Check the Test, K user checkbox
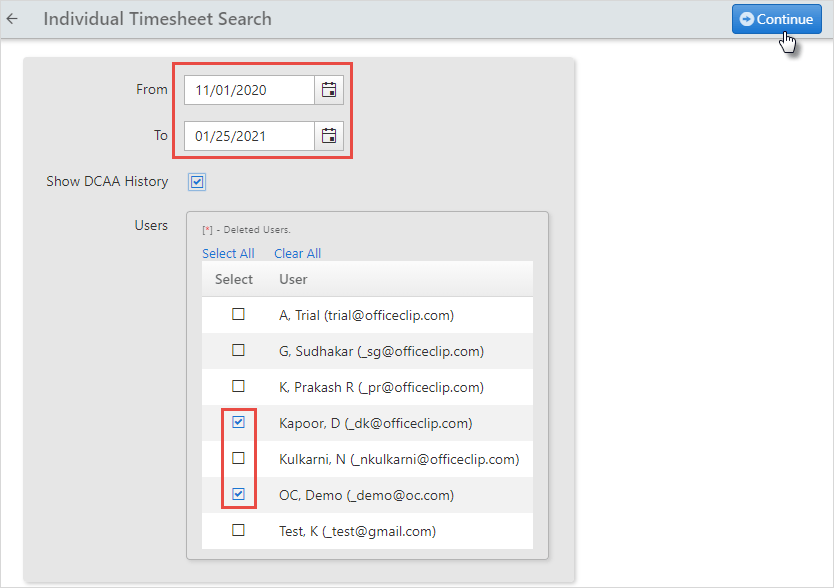This screenshot has width=834, height=588. tap(238, 530)
